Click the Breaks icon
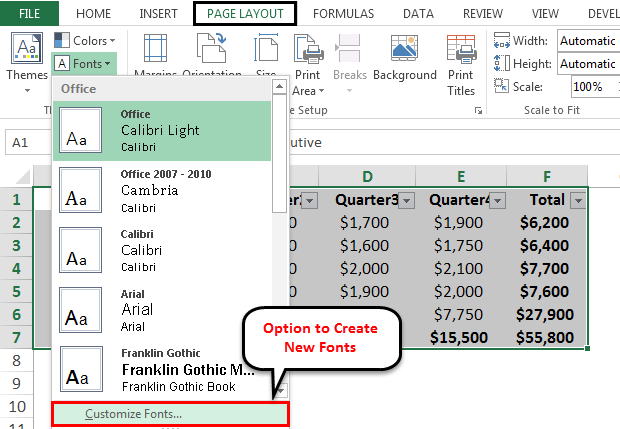Screen dimensions: 620x429 pyautogui.click(x=348, y=48)
